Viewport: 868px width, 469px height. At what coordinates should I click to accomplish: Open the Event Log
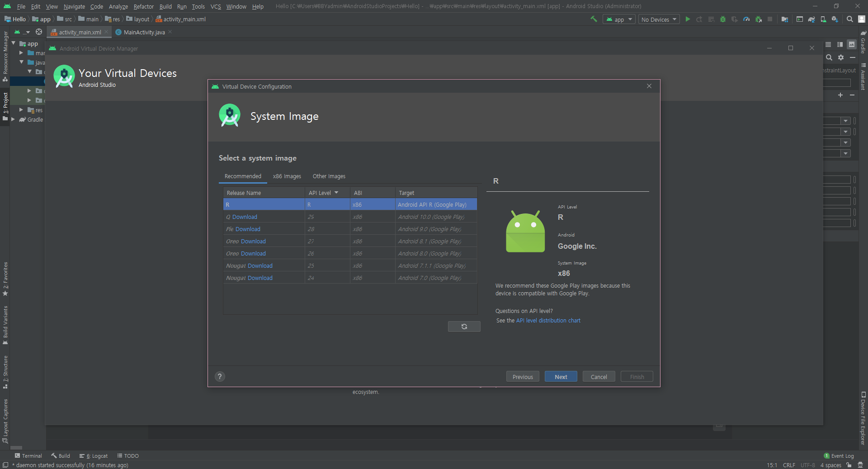pos(839,456)
